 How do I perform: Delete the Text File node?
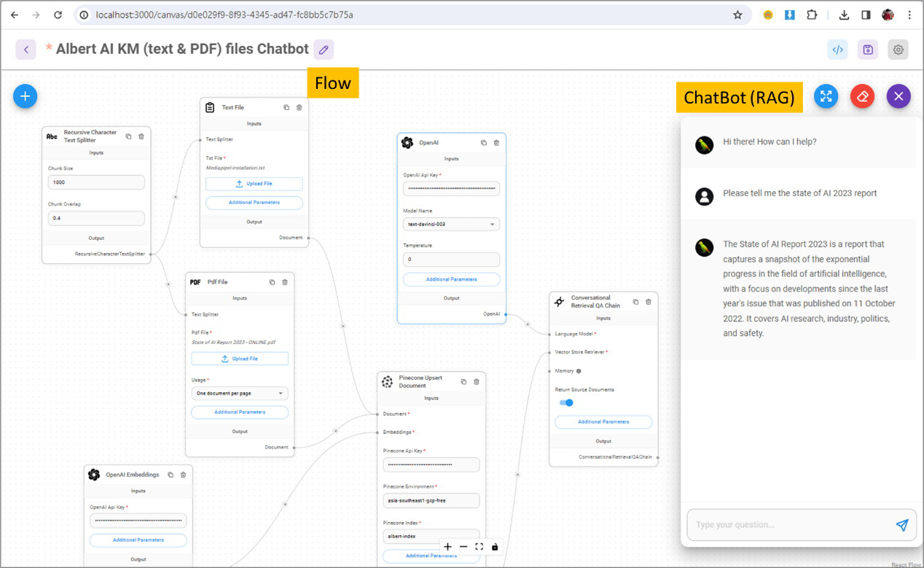(299, 107)
